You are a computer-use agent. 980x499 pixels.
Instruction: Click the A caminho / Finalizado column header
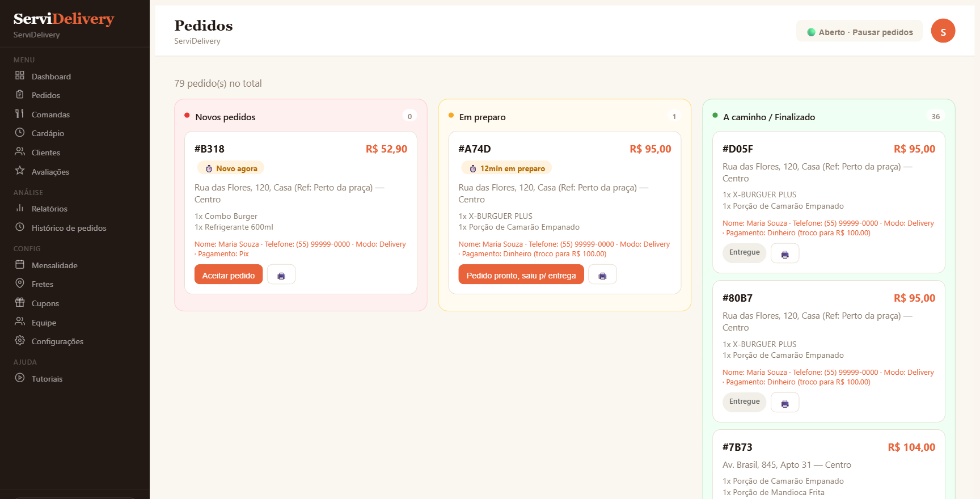click(769, 117)
